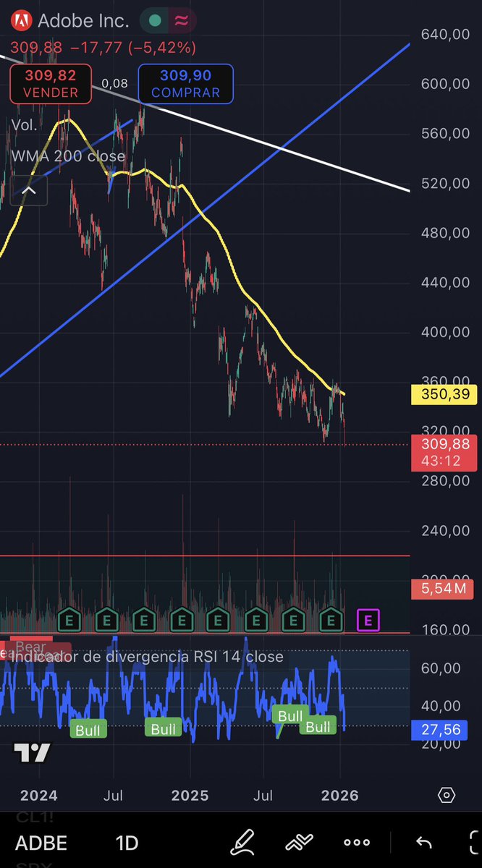Tap the red Bear divergence label
Viewport: 482px width, 868px height.
coord(31,648)
